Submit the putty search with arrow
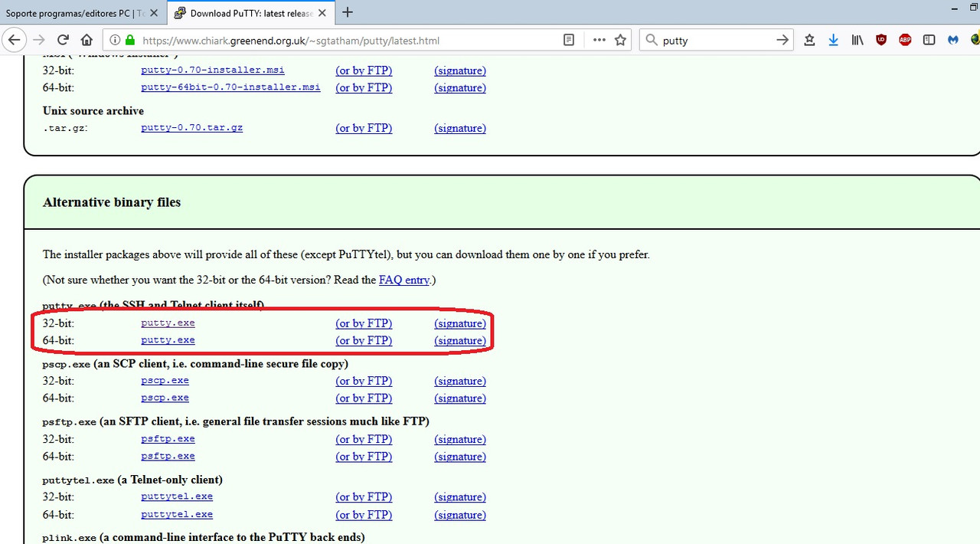This screenshot has height=544, width=980. (782, 41)
